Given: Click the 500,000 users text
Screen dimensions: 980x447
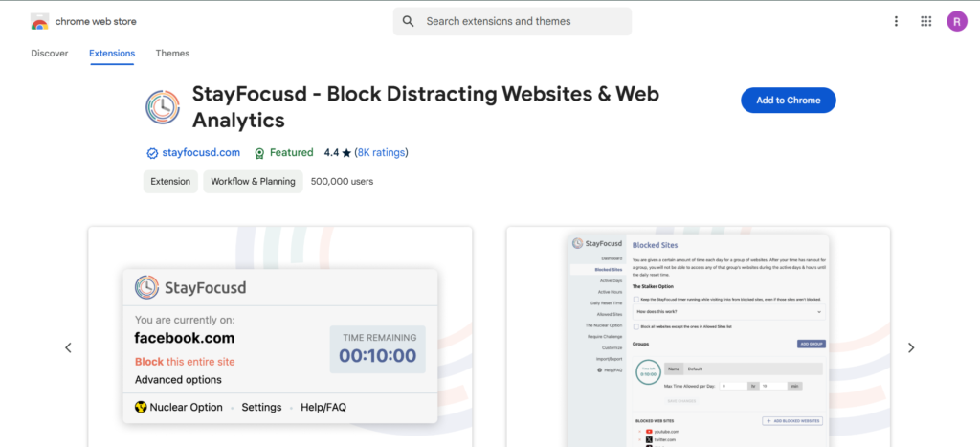Looking at the screenshot, I should 342,181.
